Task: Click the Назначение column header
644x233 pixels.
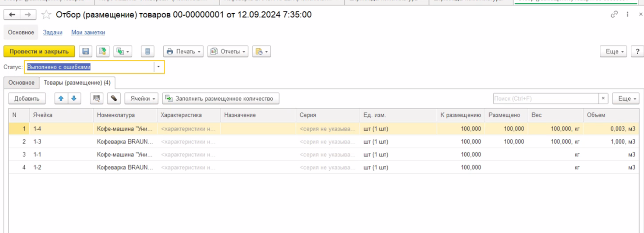Action: tap(258, 115)
